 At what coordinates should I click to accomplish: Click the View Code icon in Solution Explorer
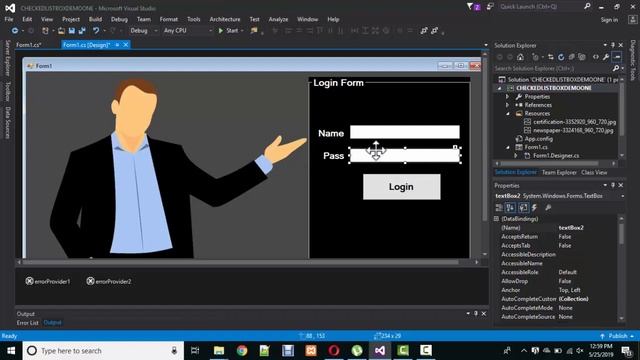[x=596, y=57]
